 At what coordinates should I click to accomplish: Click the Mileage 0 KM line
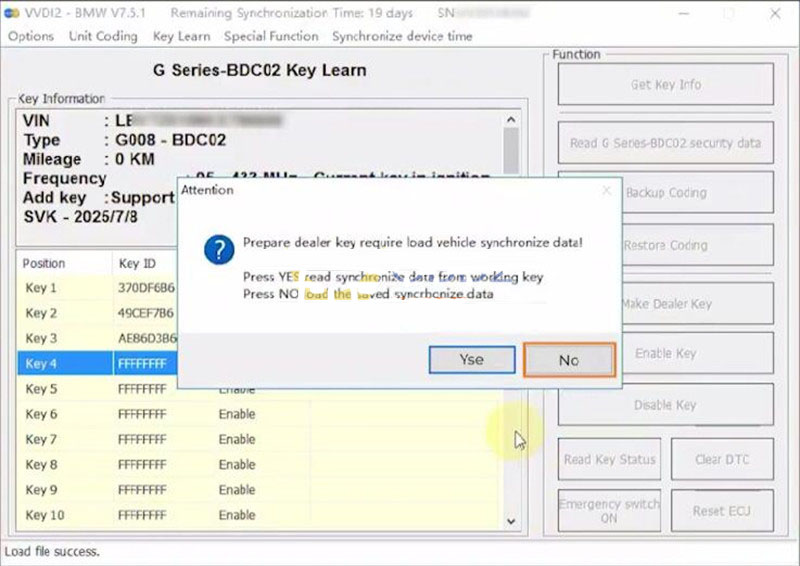(89, 159)
